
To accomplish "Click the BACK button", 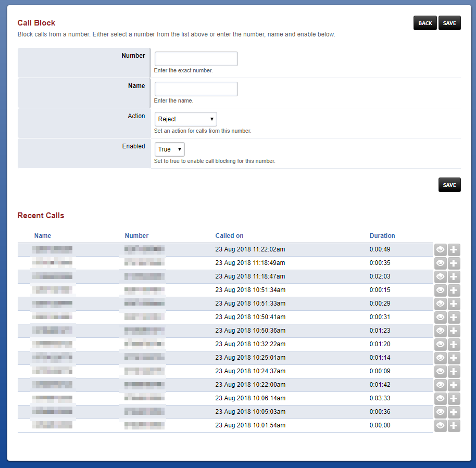I will [425, 23].
